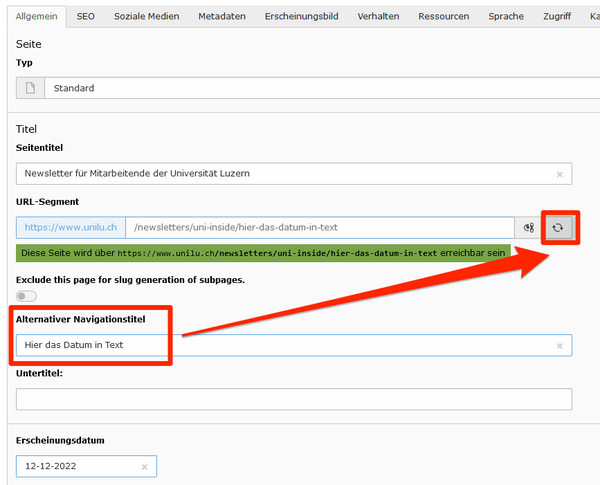Viewport: 600px width, 485px height.
Task: Focus the URL-Segment slug input field
Action: 320,227
